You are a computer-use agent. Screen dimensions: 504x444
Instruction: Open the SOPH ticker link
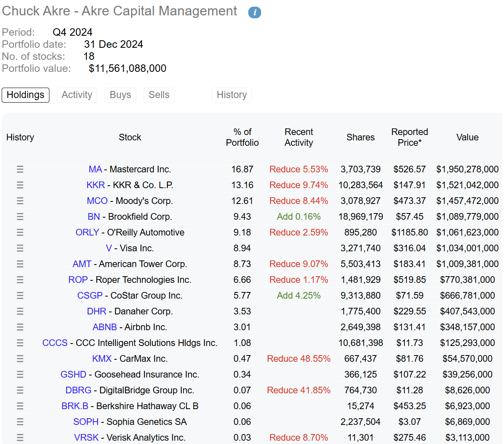(86, 422)
